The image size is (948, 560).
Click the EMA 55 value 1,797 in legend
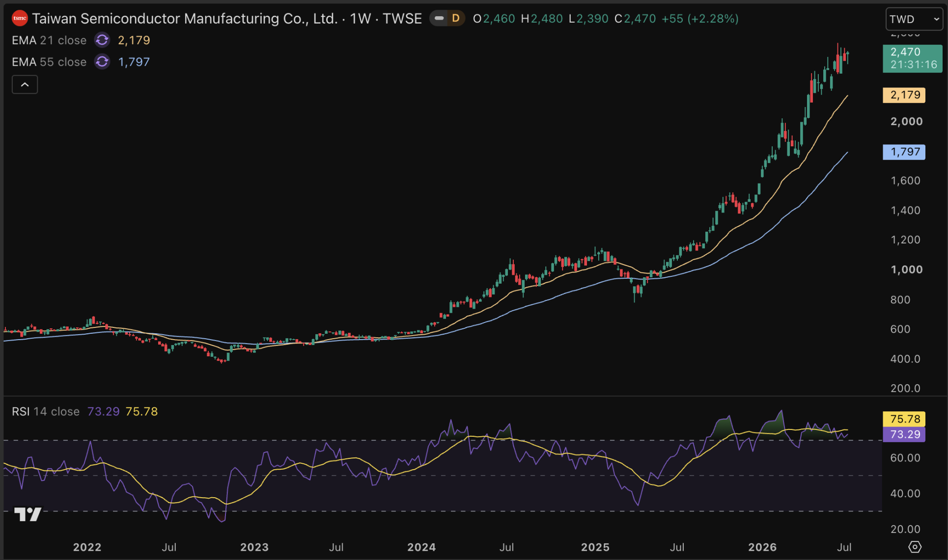point(134,62)
